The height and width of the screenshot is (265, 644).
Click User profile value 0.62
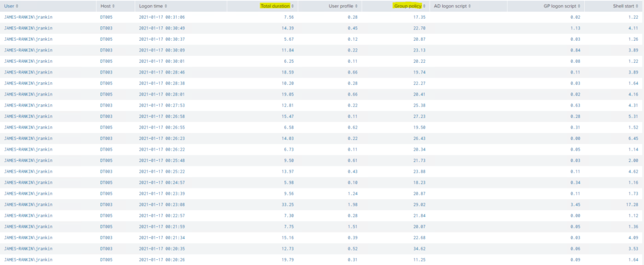pyautogui.click(x=353, y=127)
